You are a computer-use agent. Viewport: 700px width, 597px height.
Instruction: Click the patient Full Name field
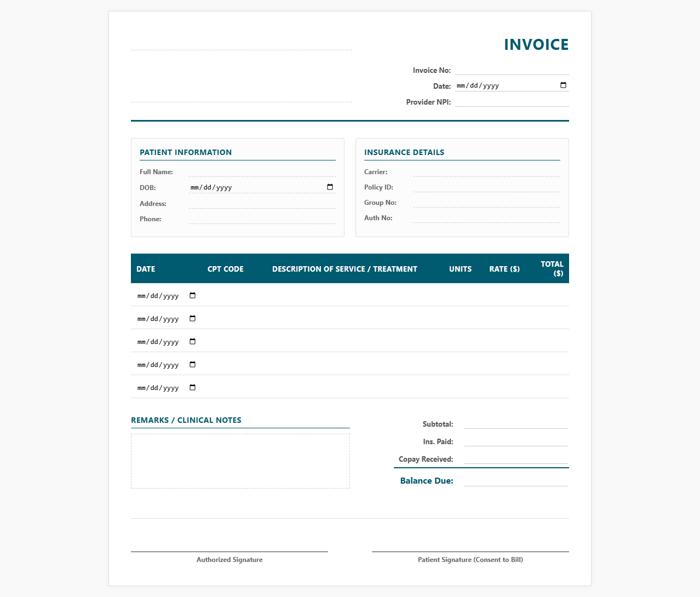pyautogui.click(x=262, y=171)
